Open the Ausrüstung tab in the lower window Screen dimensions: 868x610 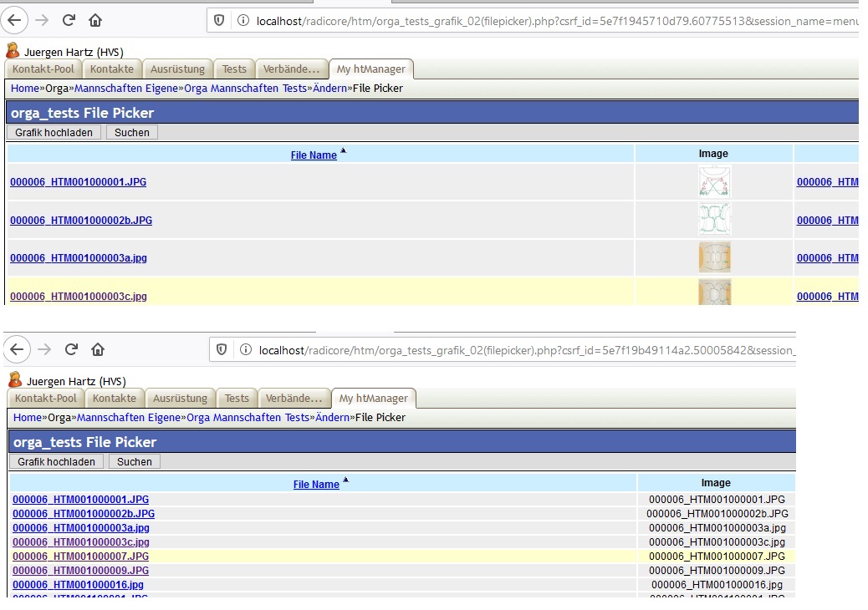pyautogui.click(x=180, y=399)
